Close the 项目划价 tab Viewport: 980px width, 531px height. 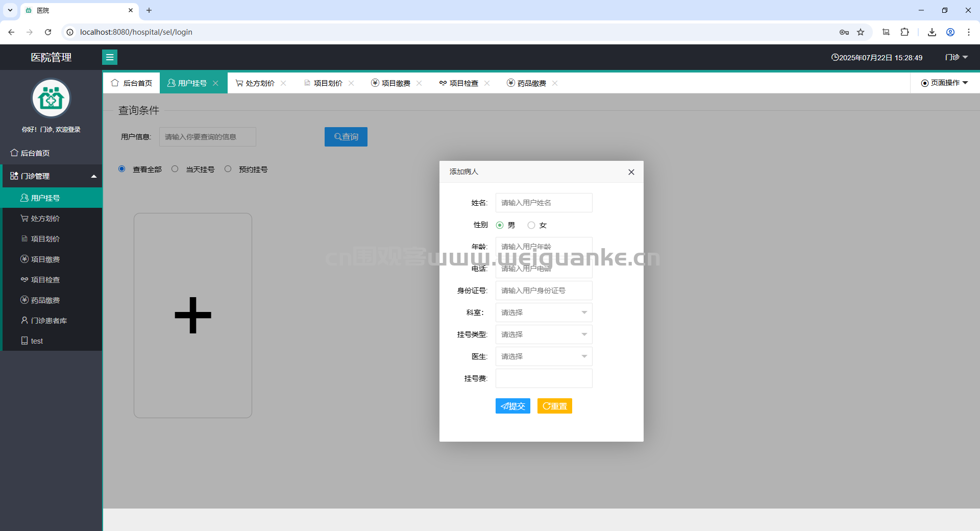tap(352, 83)
